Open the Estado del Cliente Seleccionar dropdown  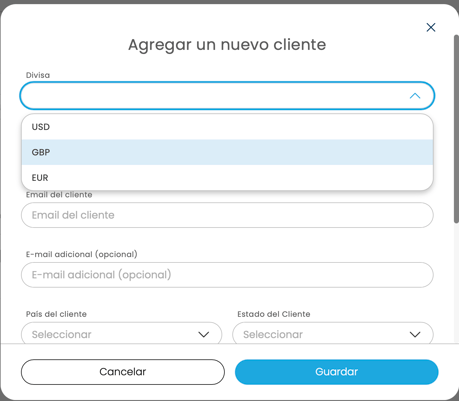tap(333, 334)
